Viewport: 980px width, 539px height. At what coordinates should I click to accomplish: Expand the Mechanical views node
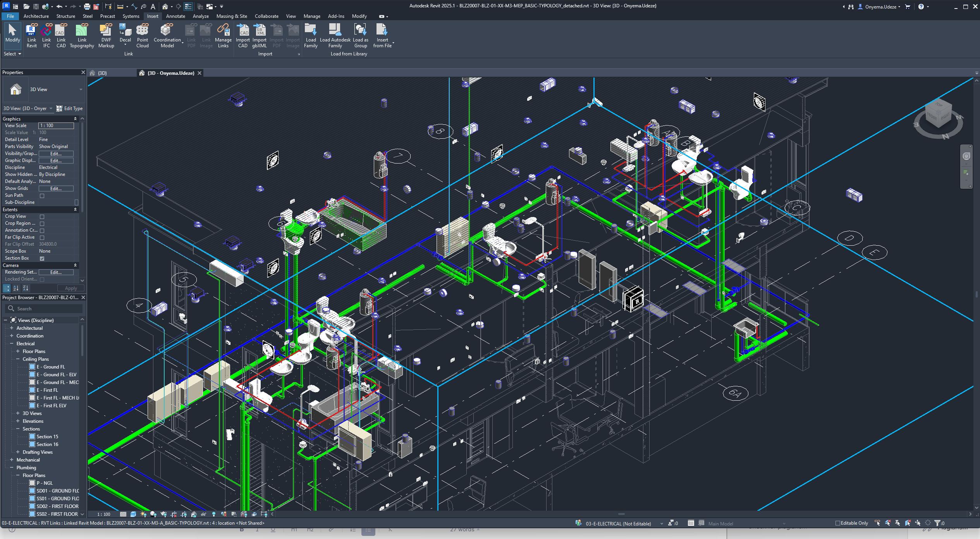[x=12, y=460]
